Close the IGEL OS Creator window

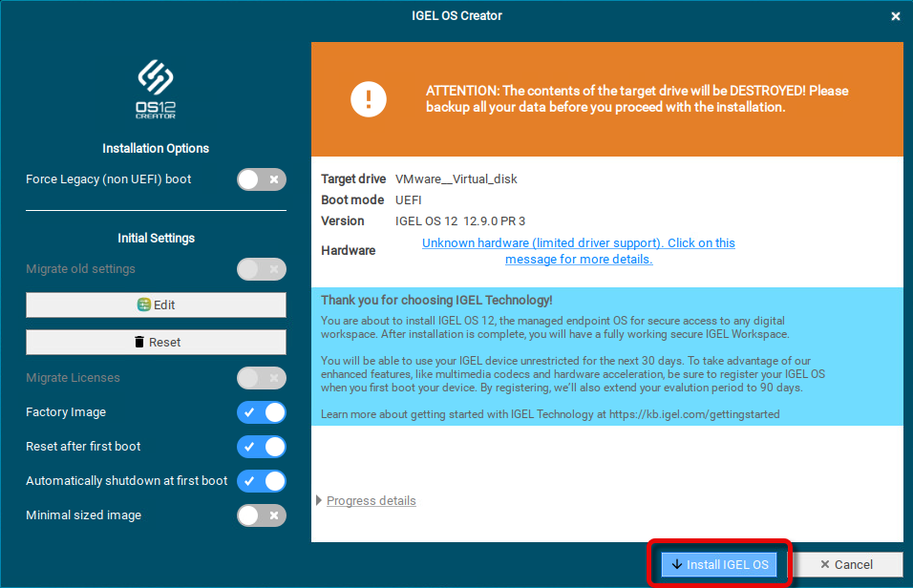(x=896, y=16)
